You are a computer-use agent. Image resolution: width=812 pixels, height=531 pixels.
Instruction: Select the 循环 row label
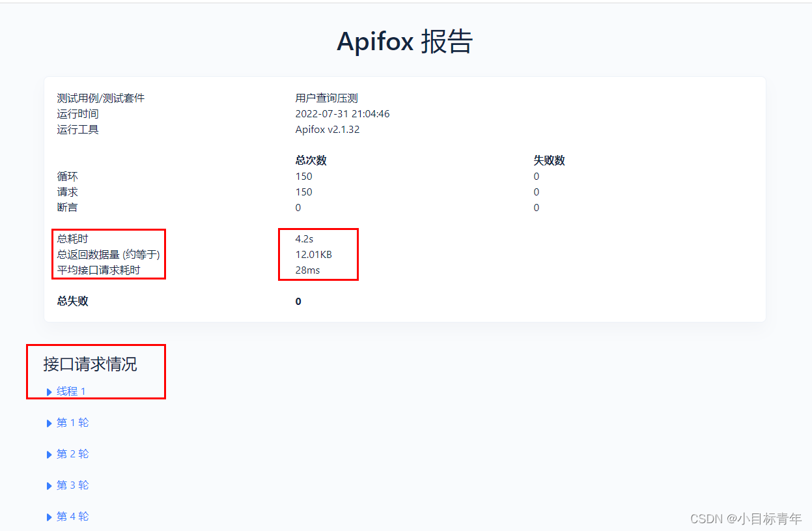68,177
